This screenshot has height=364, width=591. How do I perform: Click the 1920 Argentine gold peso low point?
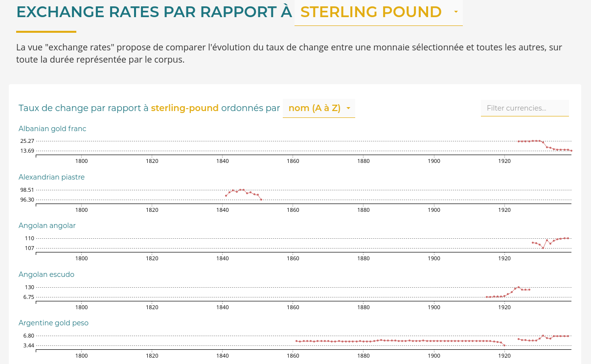[x=504, y=345]
